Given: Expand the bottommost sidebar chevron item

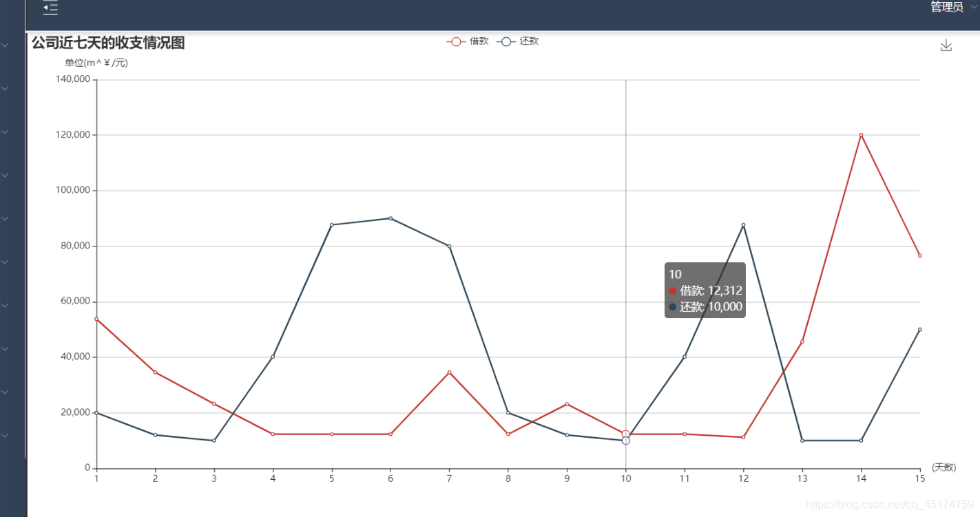Looking at the screenshot, I should pyautogui.click(x=5, y=435).
